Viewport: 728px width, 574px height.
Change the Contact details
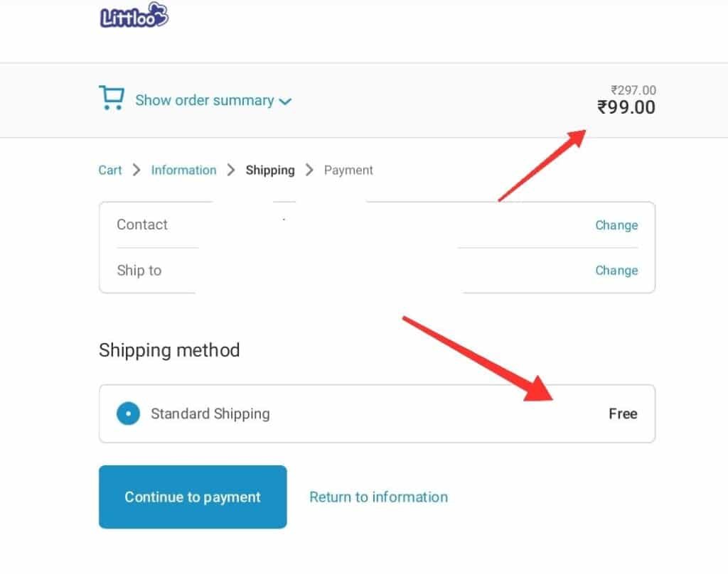616,225
